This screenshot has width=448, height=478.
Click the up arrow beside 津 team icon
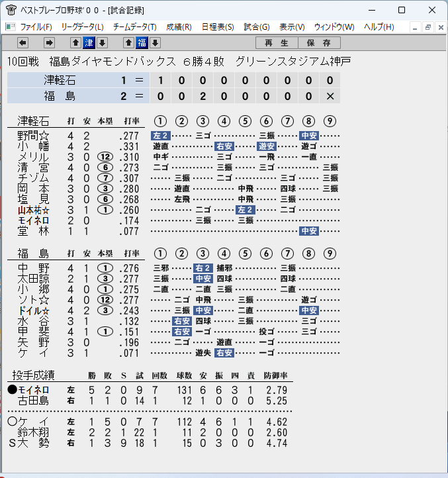tap(76, 43)
